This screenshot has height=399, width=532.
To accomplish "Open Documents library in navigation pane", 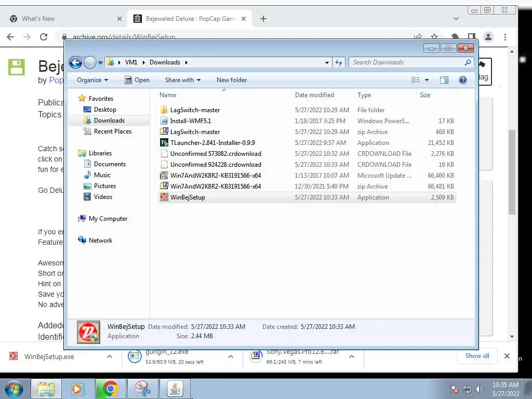I will 110,164.
